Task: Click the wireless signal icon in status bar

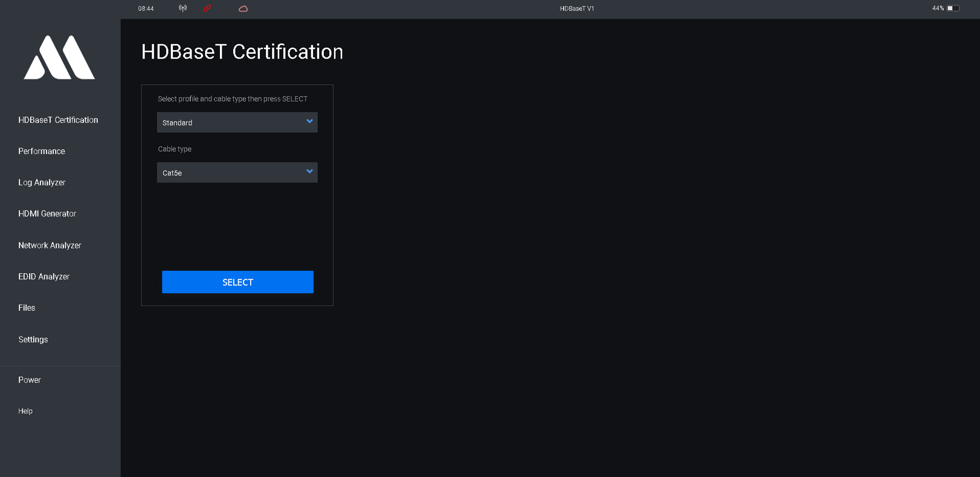Action: click(182, 8)
